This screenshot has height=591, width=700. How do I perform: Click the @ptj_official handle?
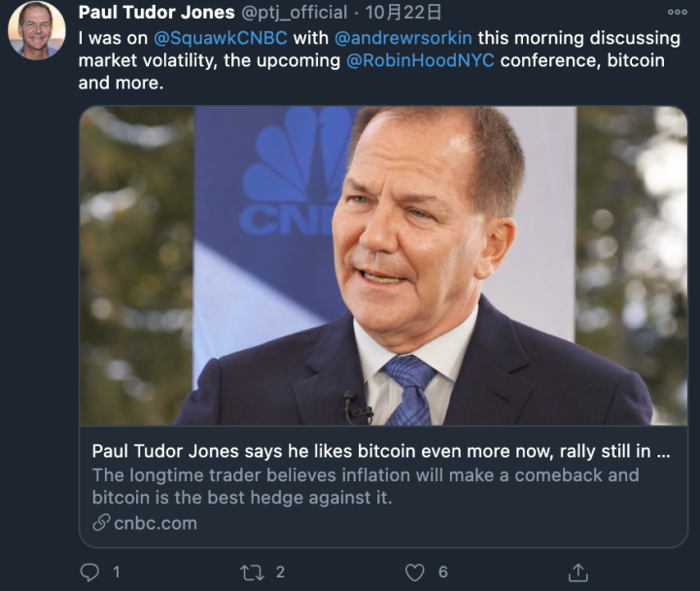[295, 13]
